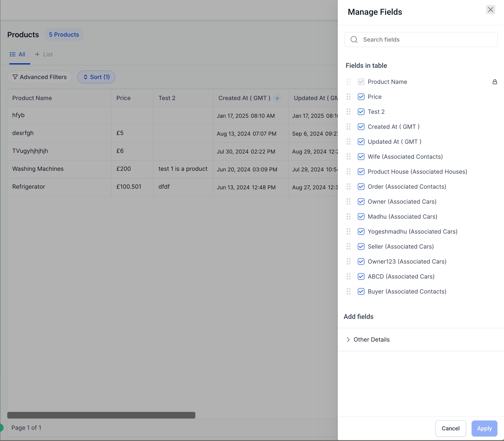
Task: Click the horizontal table scrollbar
Action: tap(101, 415)
